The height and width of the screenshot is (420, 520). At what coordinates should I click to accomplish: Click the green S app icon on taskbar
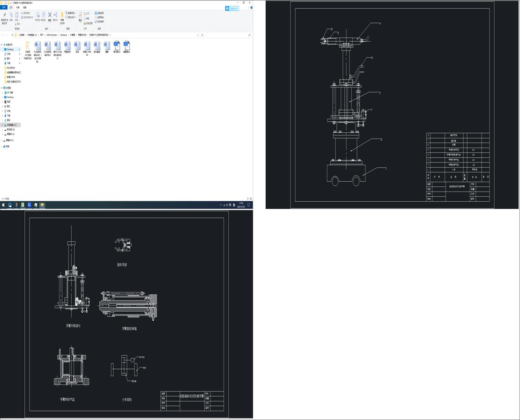point(23,205)
